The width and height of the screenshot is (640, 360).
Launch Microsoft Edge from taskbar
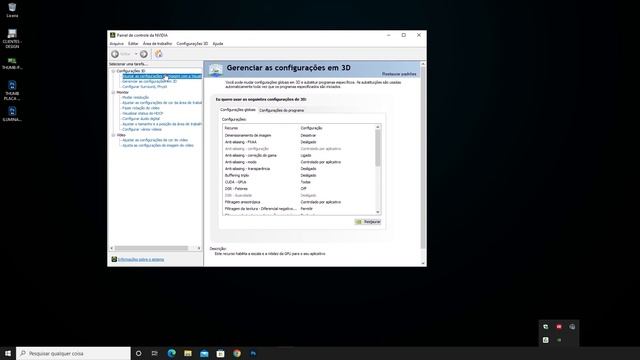coord(171,353)
